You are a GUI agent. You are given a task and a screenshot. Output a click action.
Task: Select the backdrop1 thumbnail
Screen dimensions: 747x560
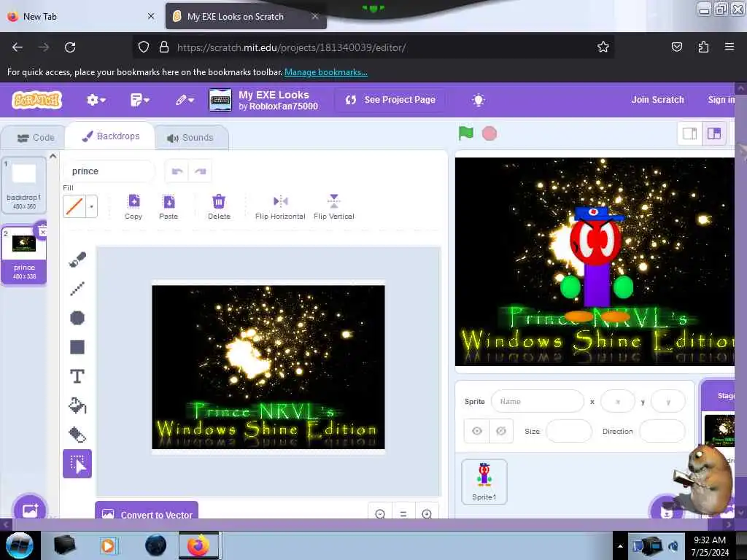24,184
